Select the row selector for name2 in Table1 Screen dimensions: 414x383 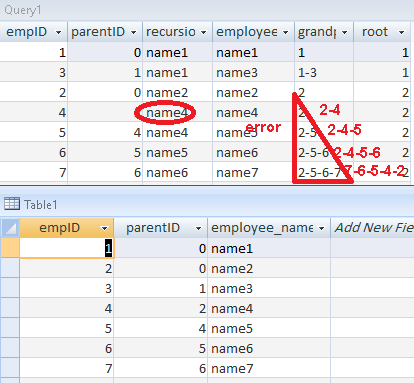coord(10,268)
